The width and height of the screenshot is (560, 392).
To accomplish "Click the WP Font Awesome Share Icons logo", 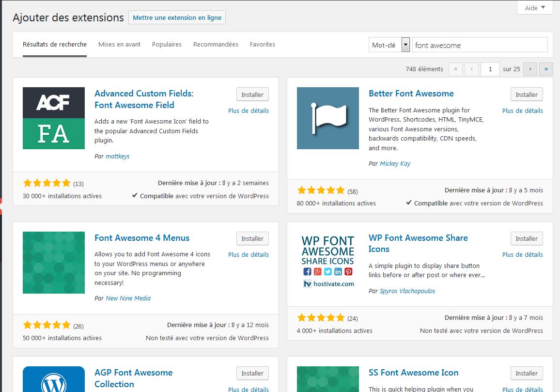I will 328,262.
